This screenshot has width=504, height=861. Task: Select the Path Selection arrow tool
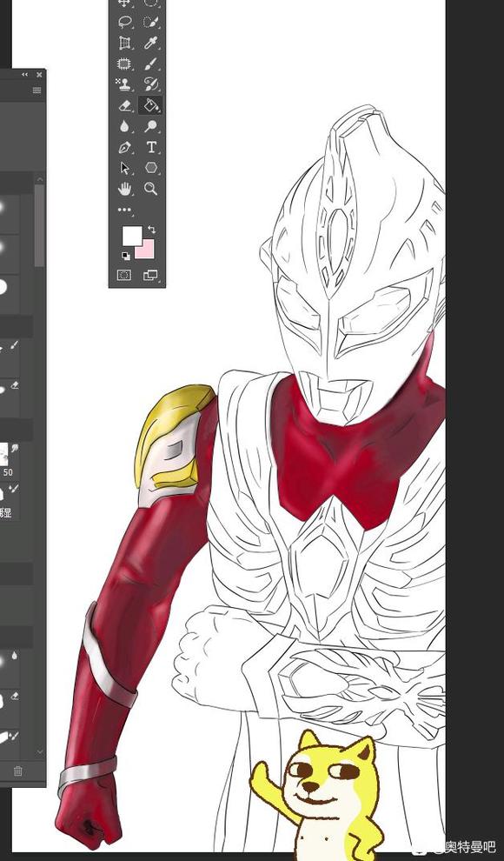[125, 168]
